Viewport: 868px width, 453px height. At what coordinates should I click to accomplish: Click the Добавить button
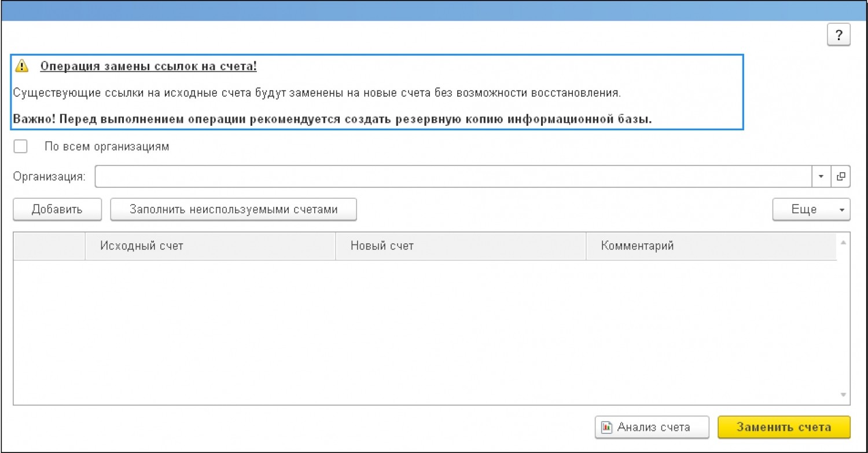57,210
